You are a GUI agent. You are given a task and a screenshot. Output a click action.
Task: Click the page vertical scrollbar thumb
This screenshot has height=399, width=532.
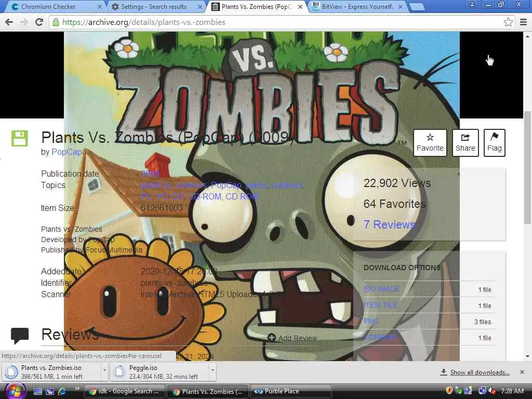(527, 168)
